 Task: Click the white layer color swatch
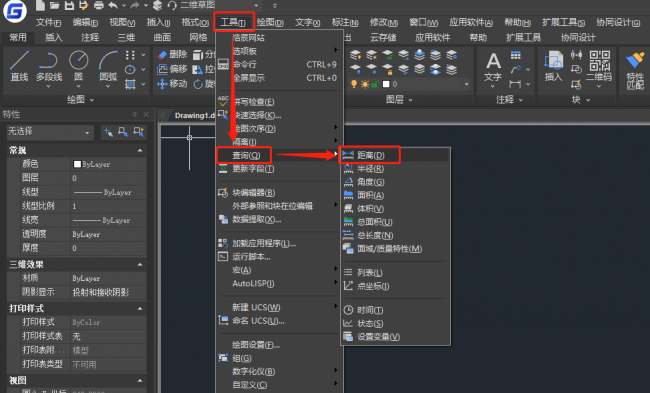coord(386,84)
